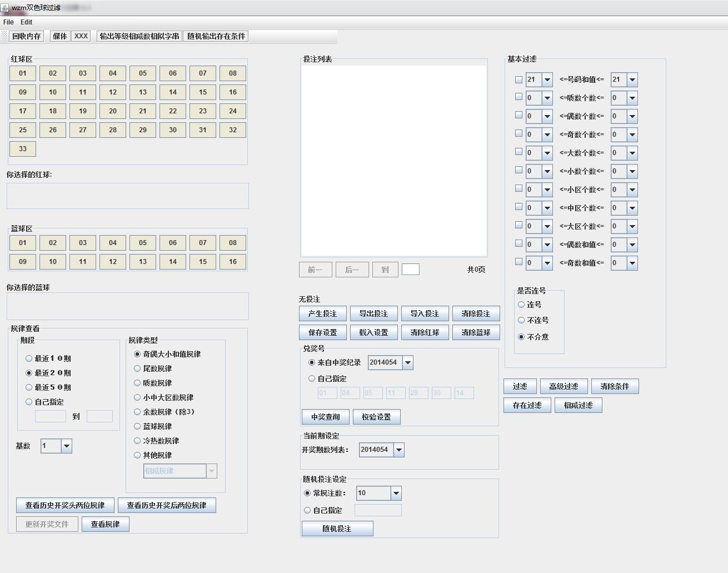Image resolution: width=728 pixels, height=573 pixels.
Task: Enable the 偶数个数 filter checkbox
Action: click(x=518, y=115)
